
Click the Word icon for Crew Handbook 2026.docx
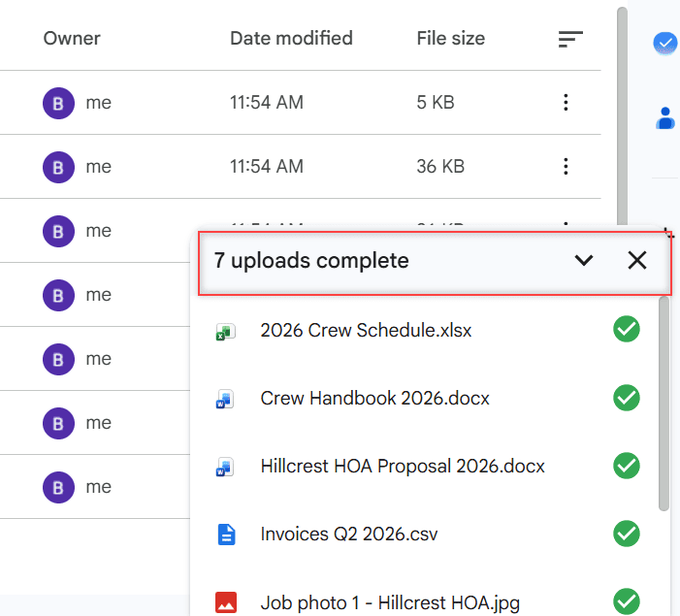[x=225, y=400]
